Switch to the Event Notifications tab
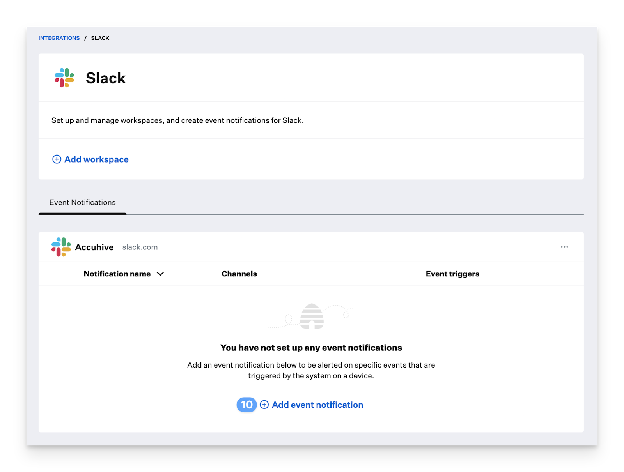Screen dimensions: 624x472 [82, 203]
